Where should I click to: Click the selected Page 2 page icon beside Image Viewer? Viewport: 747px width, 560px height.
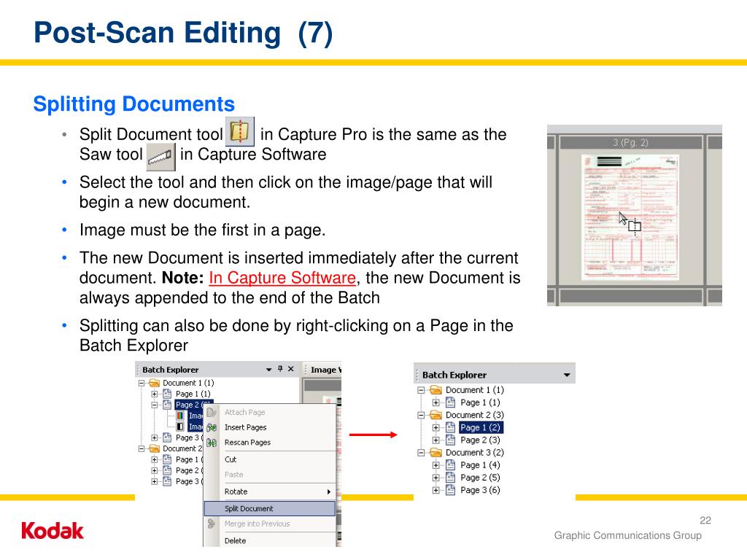pos(167,405)
